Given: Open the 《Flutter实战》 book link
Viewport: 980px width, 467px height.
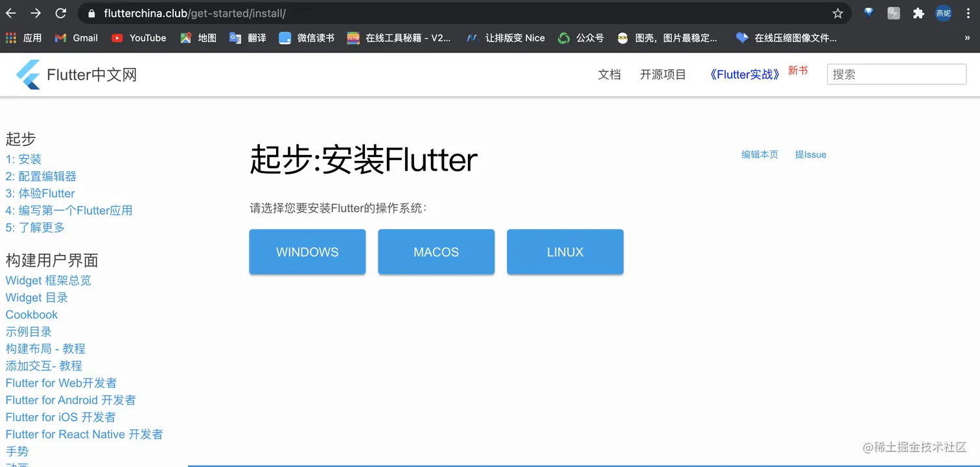Looking at the screenshot, I should tap(745, 75).
